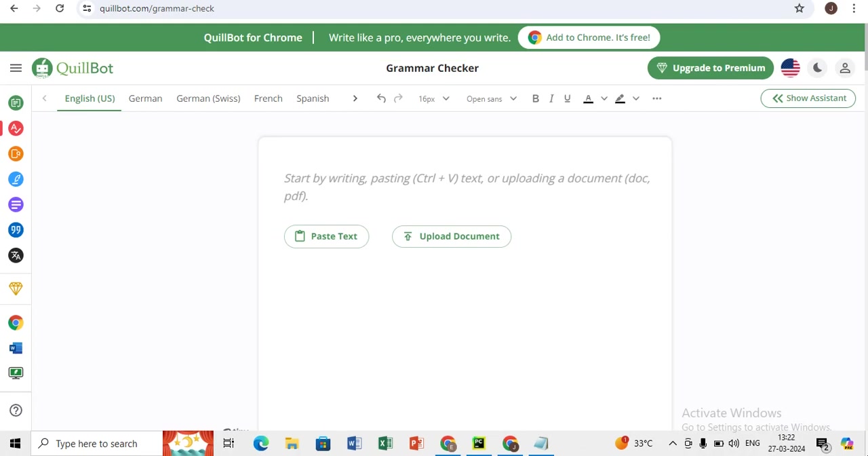Toggle dark mode moon icon
This screenshot has height=456, width=868.
818,68
